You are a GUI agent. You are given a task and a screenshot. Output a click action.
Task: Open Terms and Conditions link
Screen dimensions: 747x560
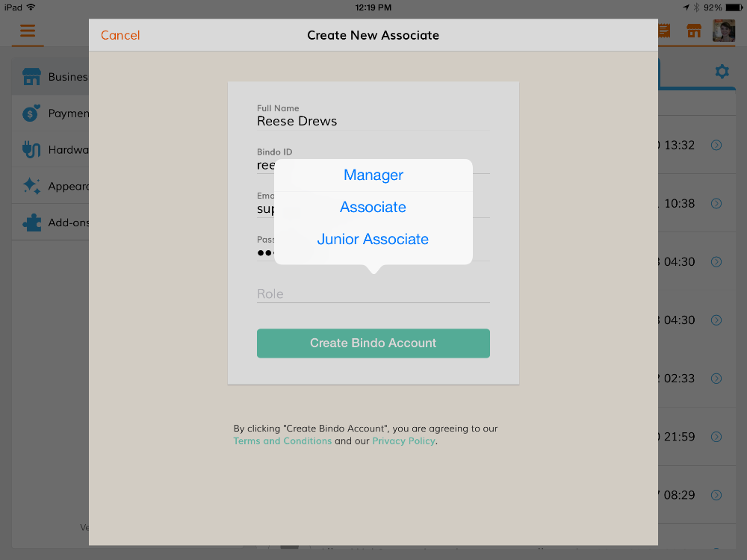click(x=282, y=441)
